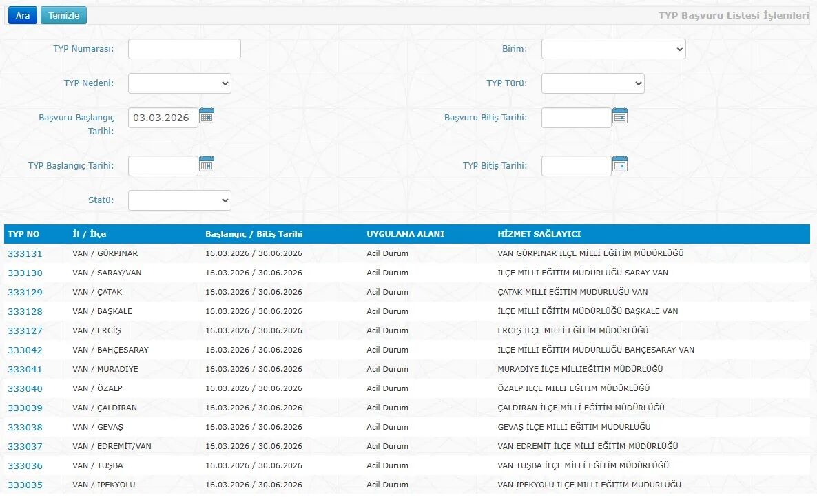This screenshot has height=504, width=817.
Task: Open TYP record 333131 link
Action: [x=25, y=253]
